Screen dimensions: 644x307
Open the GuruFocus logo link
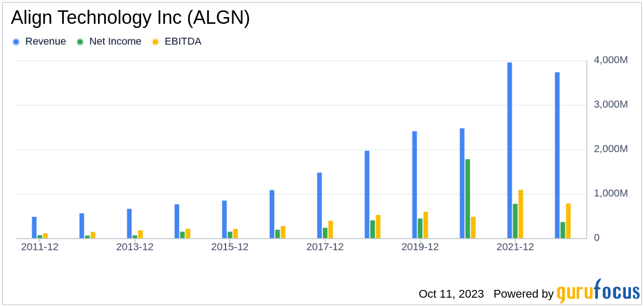[598, 291]
